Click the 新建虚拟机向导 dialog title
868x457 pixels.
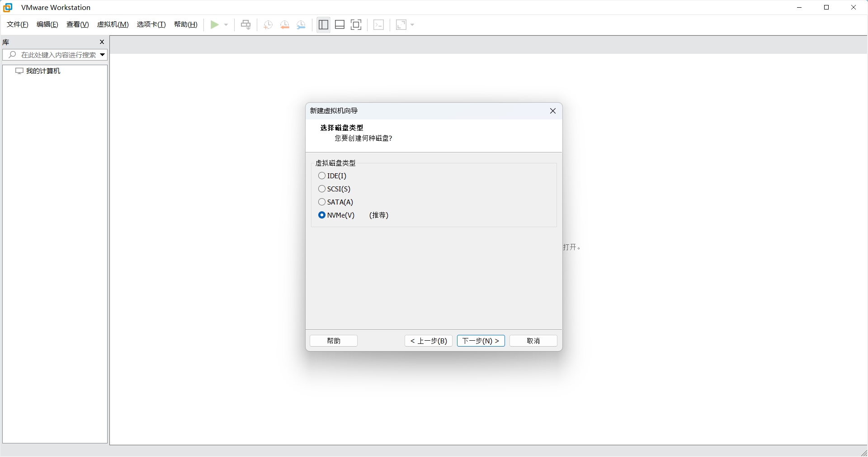click(334, 111)
